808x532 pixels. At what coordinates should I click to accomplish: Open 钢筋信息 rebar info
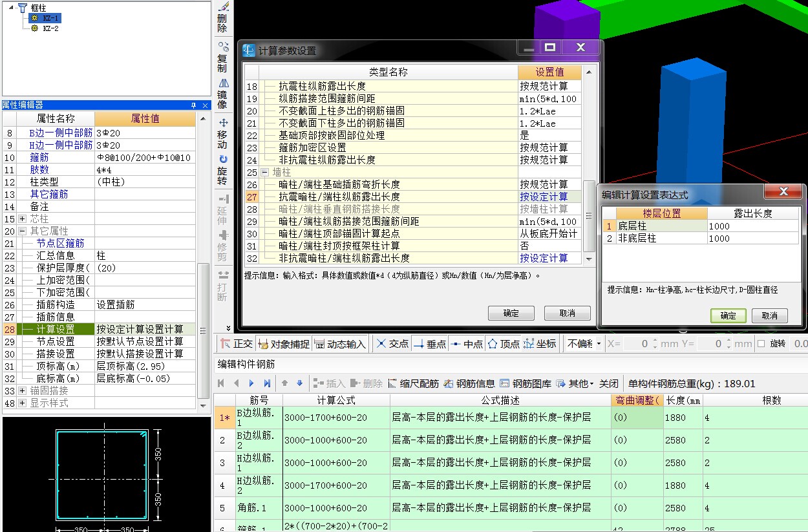click(470, 383)
